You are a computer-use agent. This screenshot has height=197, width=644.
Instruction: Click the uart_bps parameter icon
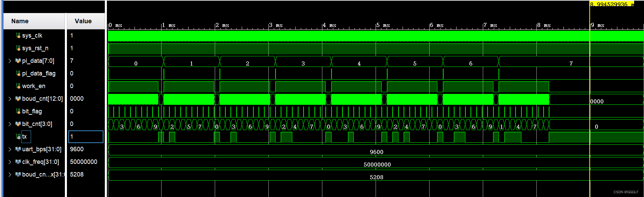click(x=18, y=149)
